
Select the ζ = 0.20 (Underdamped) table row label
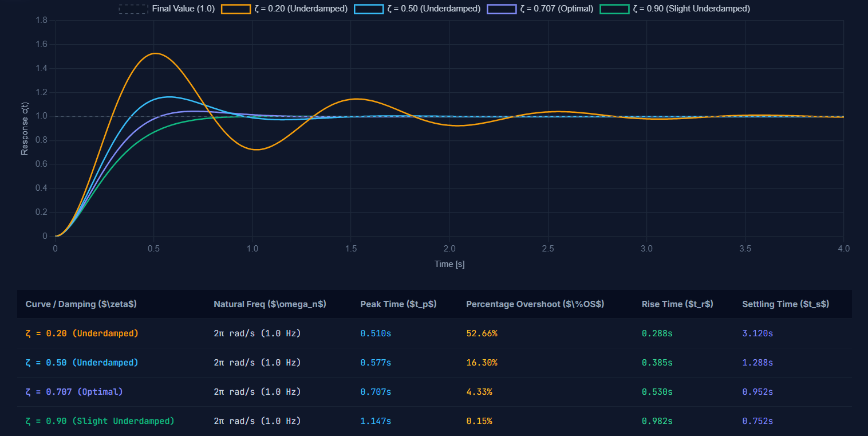click(82, 333)
